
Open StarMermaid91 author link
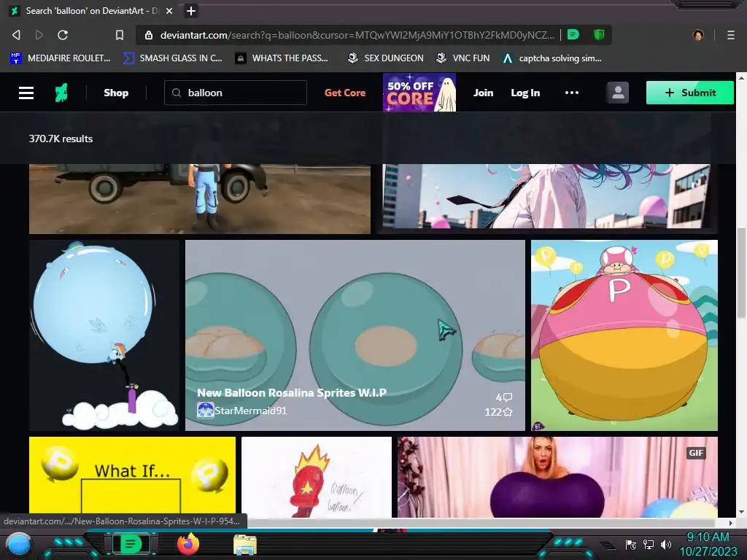point(251,411)
